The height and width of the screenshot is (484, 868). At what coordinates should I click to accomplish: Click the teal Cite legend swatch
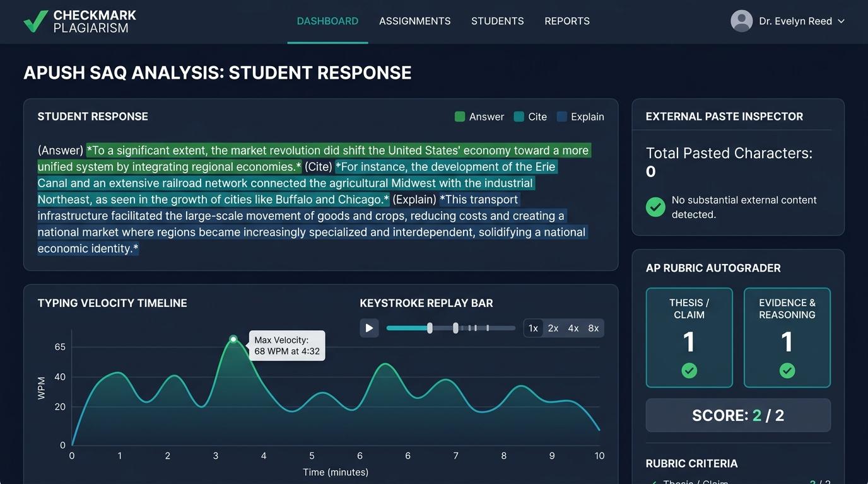click(x=519, y=117)
